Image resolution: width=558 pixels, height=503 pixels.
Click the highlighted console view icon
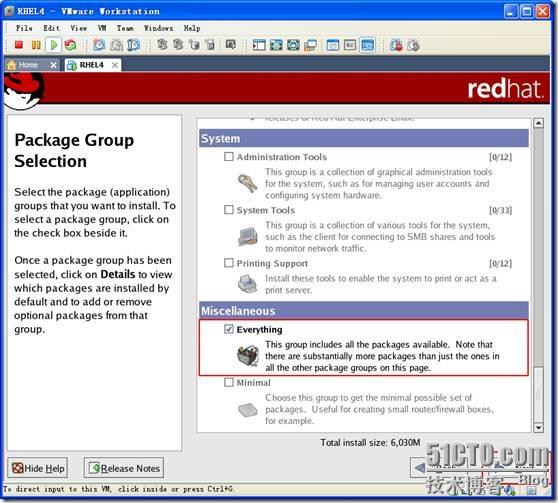(367, 45)
